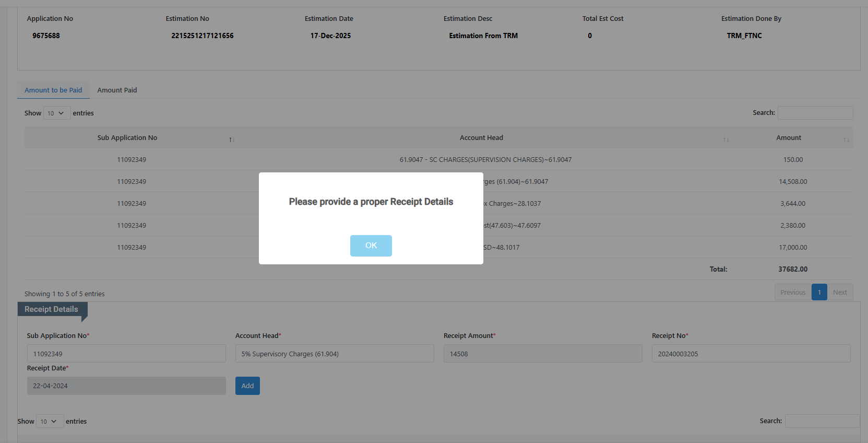Image resolution: width=868 pixels, height=443 pixels.
Task: Focus the upper table Search field
Action: [x=815, y=113]
